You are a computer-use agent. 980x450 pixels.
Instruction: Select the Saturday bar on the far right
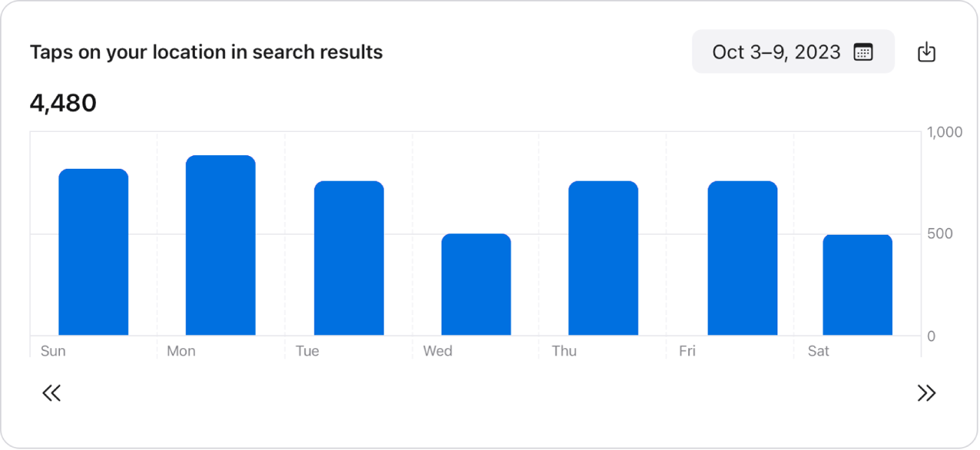tap(858, 285)
